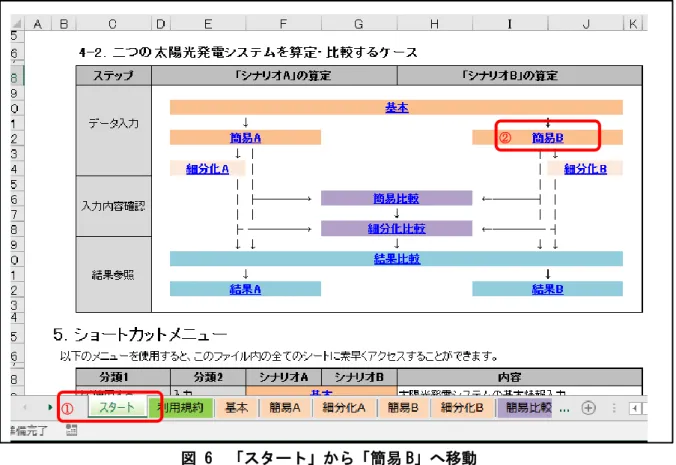Switch to the 細分化B sheet tab
The height and width of the screenshot is (465, 676).
(x=462, y=407)
